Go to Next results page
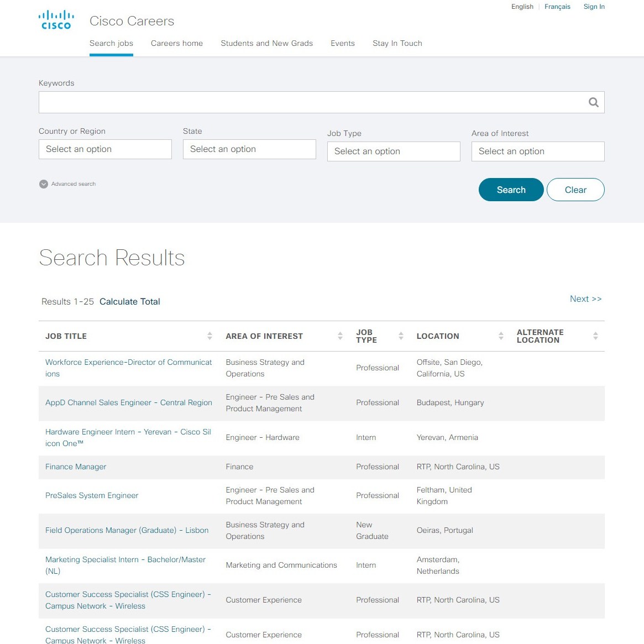The width and height of the screenshot is (644, 644). [585, 299]
